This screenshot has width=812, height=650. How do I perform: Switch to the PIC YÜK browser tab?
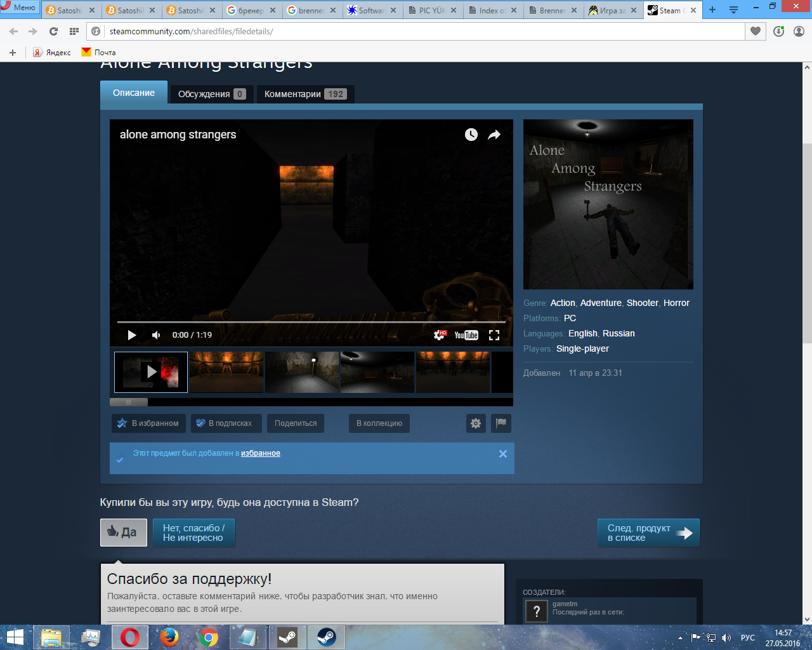(432, 10)
